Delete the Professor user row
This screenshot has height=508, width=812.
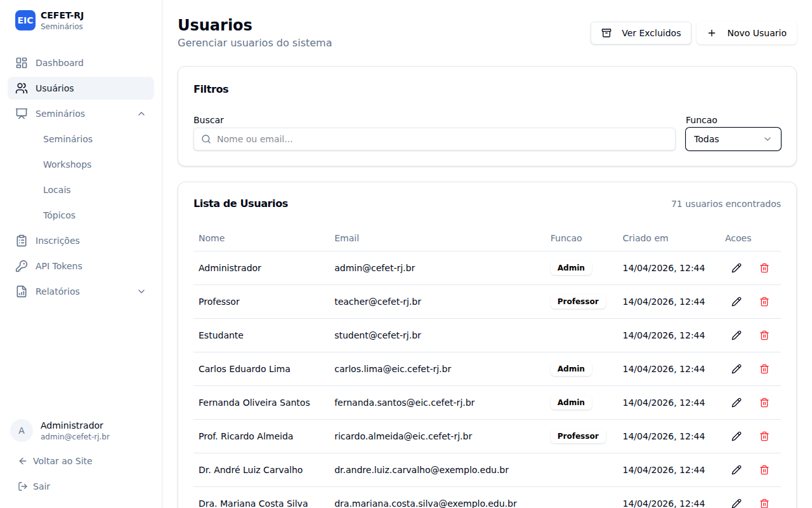[x=764, y=302]
